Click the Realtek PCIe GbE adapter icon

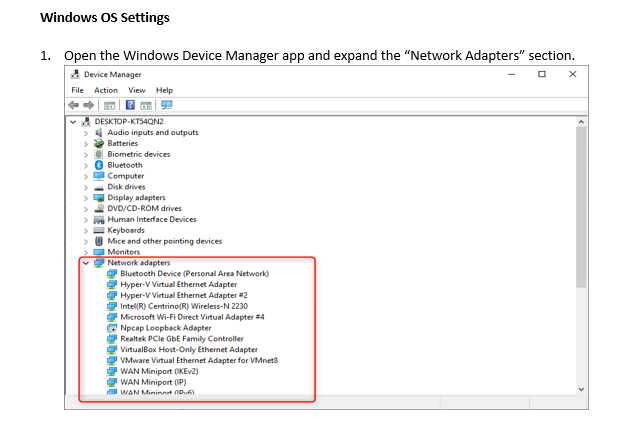[x=112, y=339]
